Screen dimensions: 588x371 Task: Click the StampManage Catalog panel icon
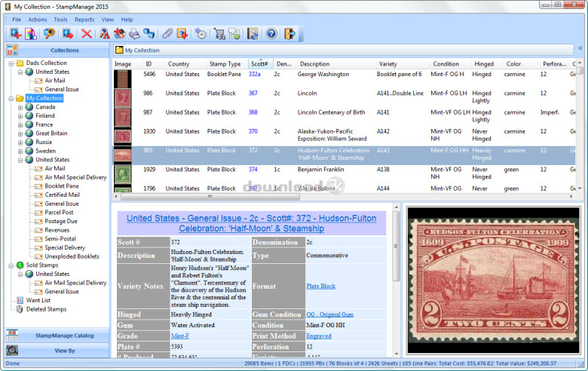pyautogui.click(x=12, y=335)
